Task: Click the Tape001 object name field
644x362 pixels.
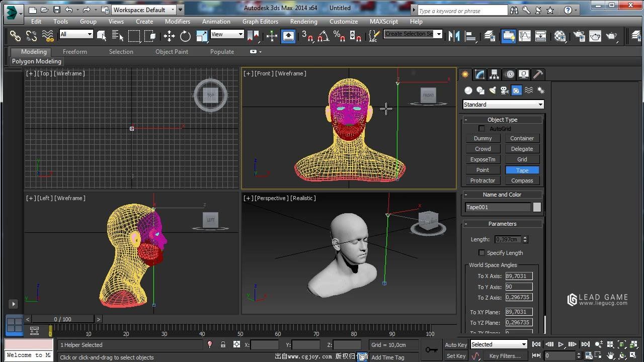Action: pyautogui.click(x=498, y=207)
